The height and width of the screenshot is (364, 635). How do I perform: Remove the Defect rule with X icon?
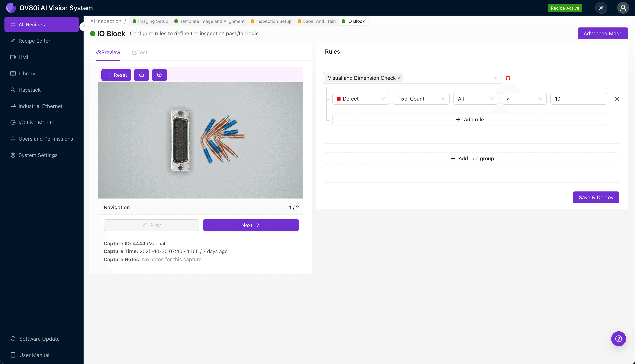click(x=617, y=99)
